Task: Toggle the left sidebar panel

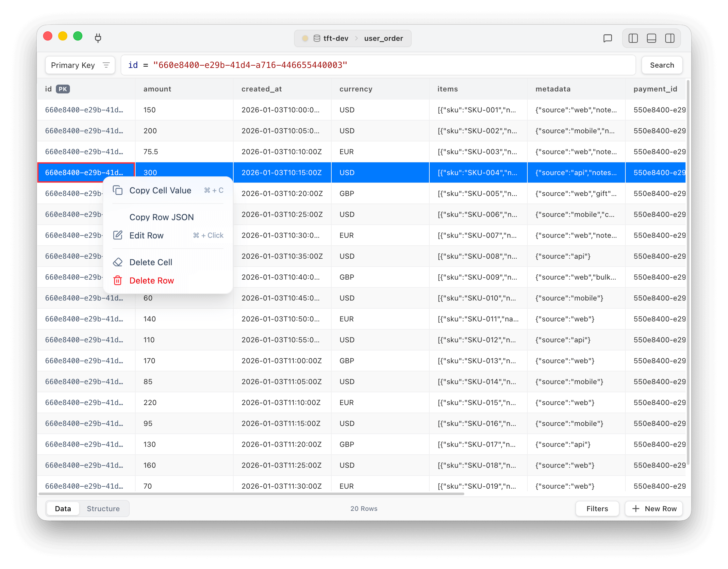Action: tap(633, 38)
